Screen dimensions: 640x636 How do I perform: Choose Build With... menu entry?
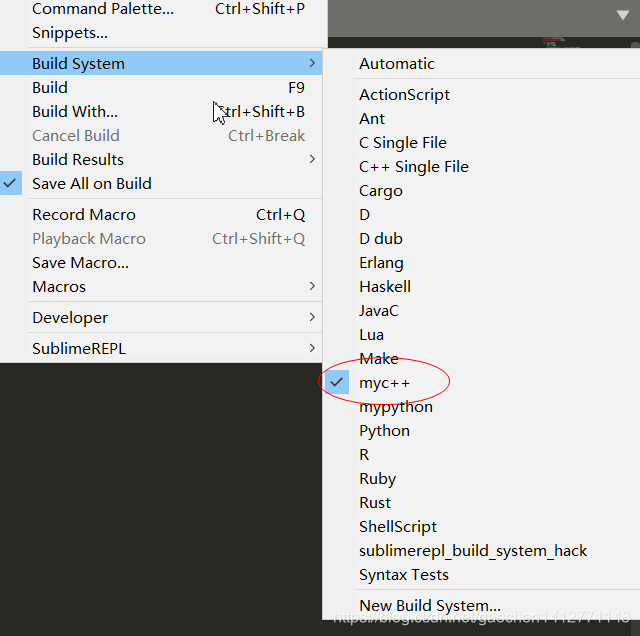coord(161,111)
